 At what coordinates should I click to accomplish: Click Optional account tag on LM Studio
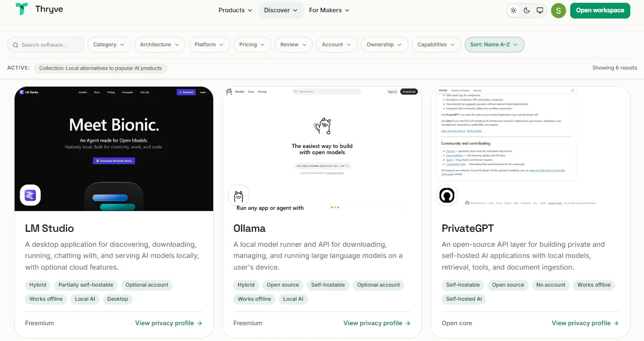(147, 285)
